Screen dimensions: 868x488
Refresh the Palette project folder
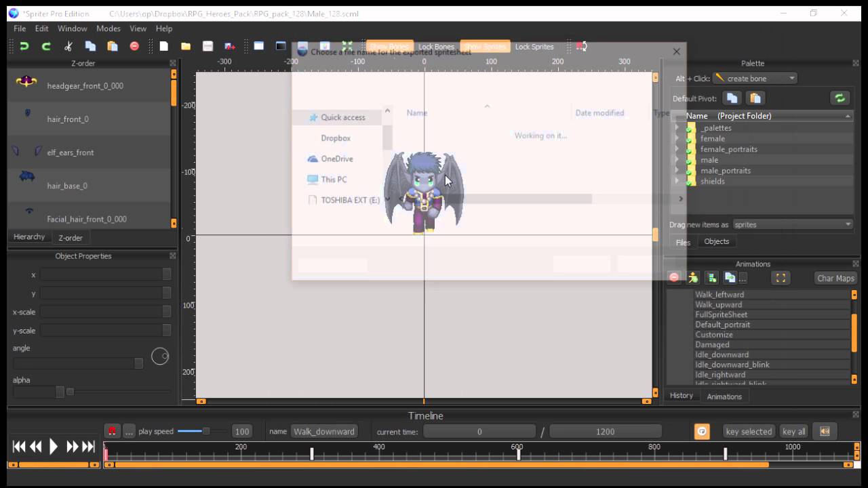tap(840, 98)
